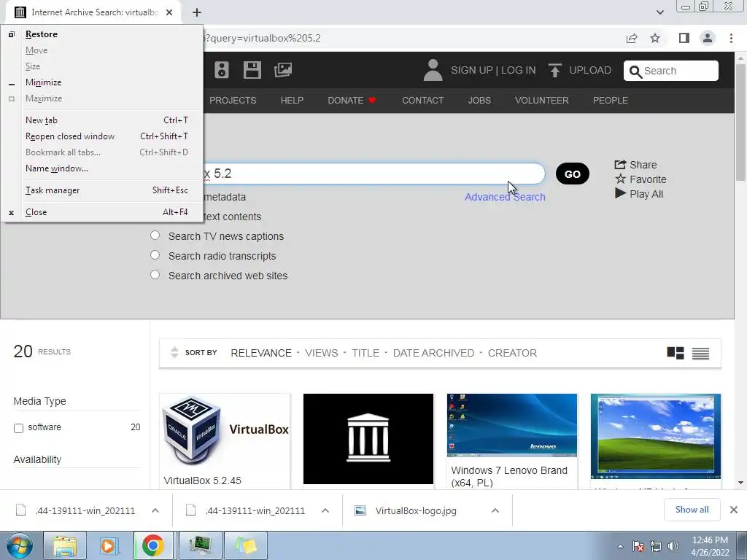Open the Windows Start button
The width and height of the screenshot is (747, 560).
pos(19,545)
